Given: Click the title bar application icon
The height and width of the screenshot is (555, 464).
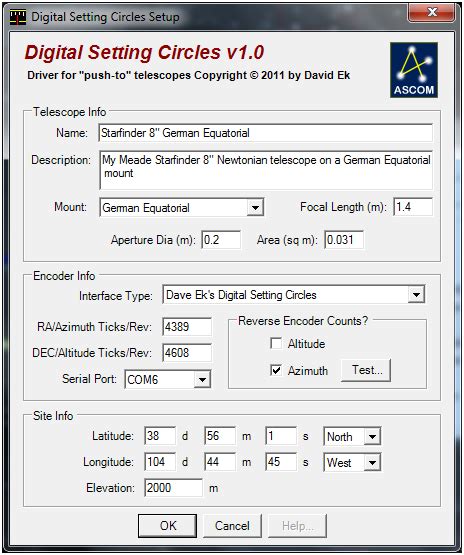Looking at the screenshot, I should pos(18,17).
